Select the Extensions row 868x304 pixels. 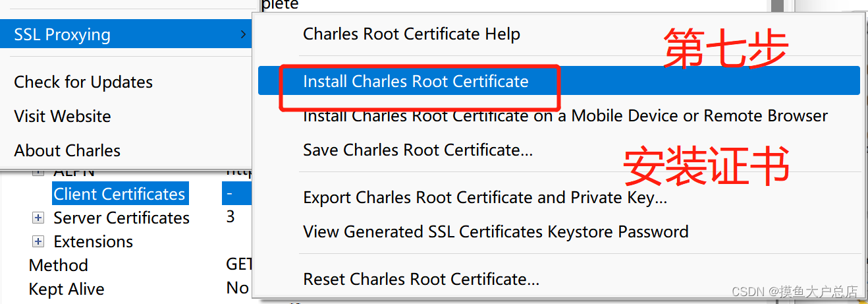[x=93, y=241]
